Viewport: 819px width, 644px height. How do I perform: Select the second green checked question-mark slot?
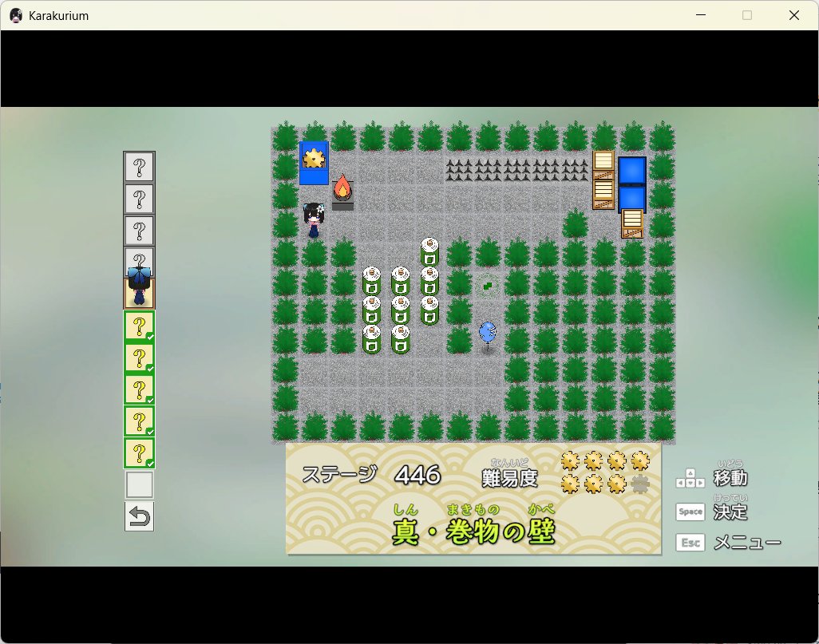pos(139,358)
